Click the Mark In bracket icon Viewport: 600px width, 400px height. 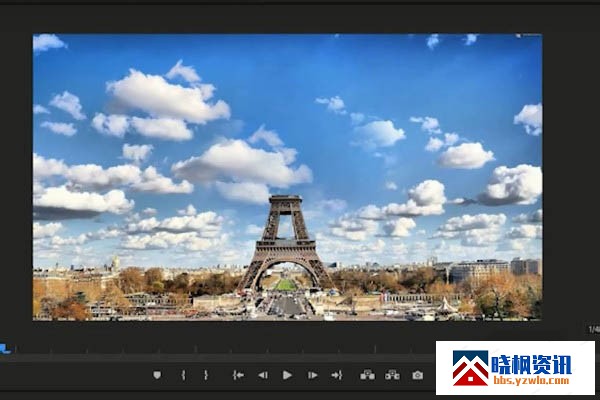[183, 375]
